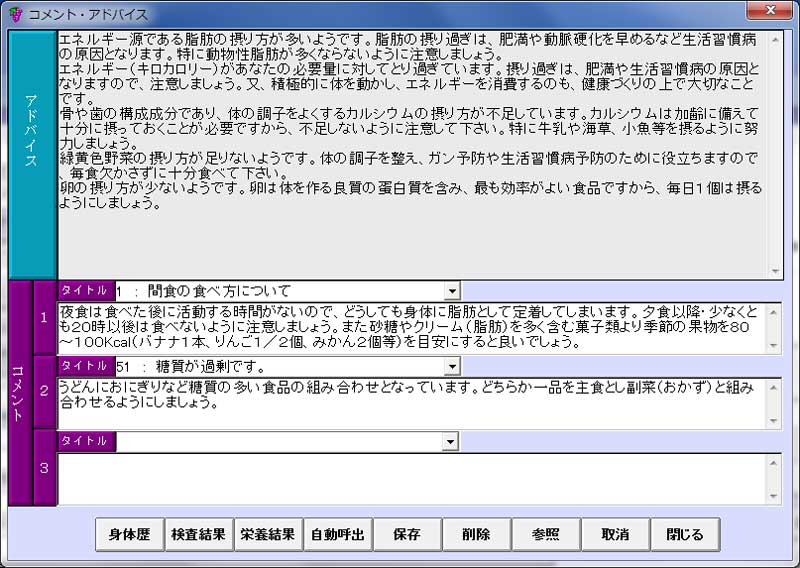Cancel with the 取消 button
Screen dimensions: 800x568
click(615, 534)
